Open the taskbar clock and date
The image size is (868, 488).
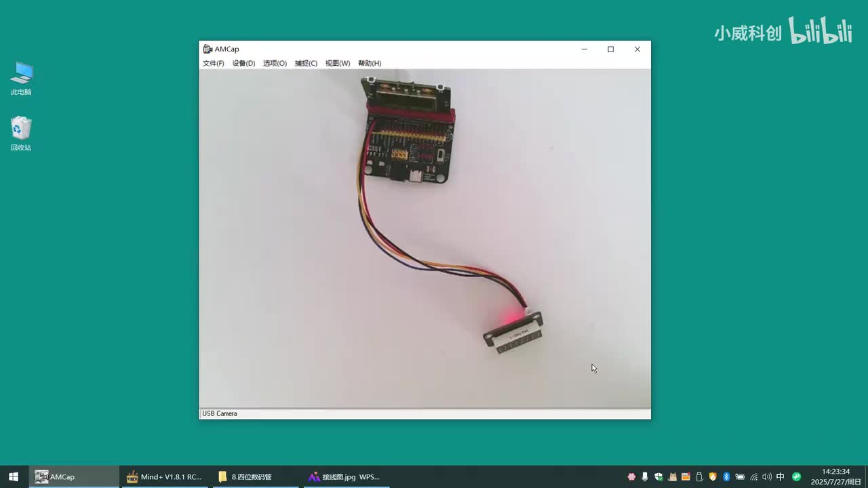(836, 476)
